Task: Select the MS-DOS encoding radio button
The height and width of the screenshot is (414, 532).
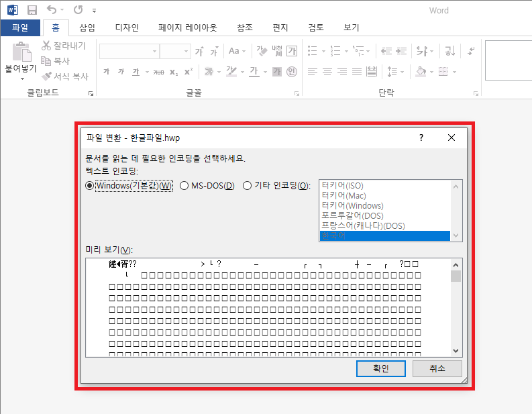Action: click(x=184, y=186)
